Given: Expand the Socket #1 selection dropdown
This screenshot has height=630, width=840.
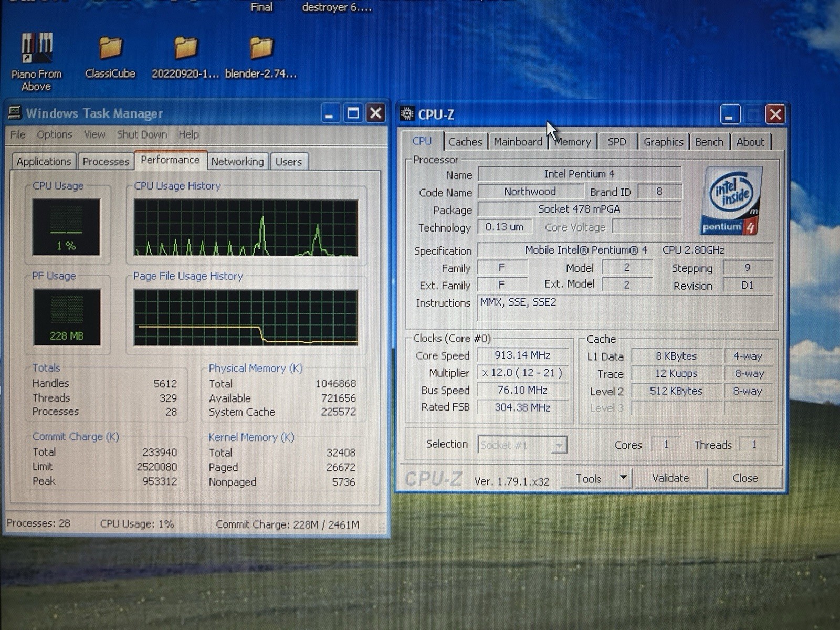Looking at the screenshot, I should coord(560,445).
